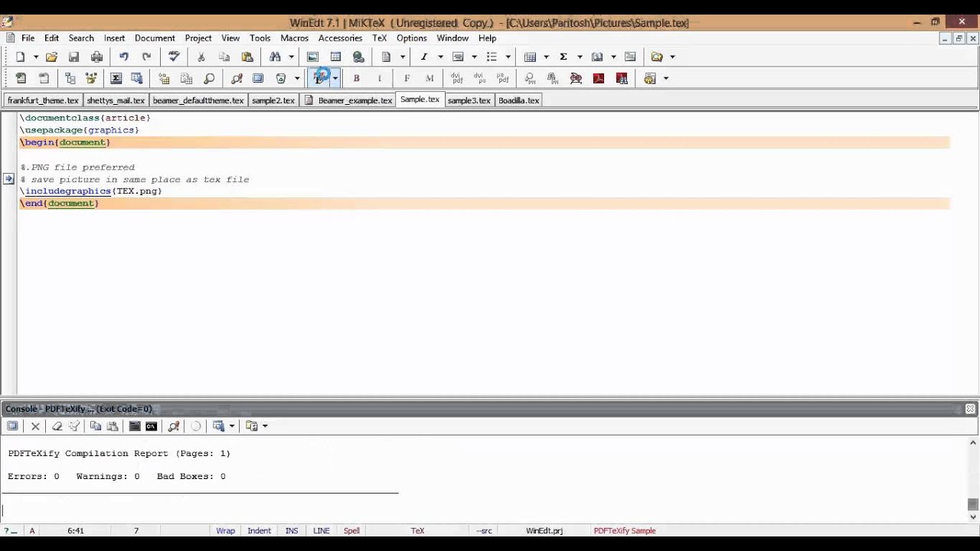Expand the Sigma math symbols dropdown arrow
The image size is (980, 551).
click(x=580, y=57)
